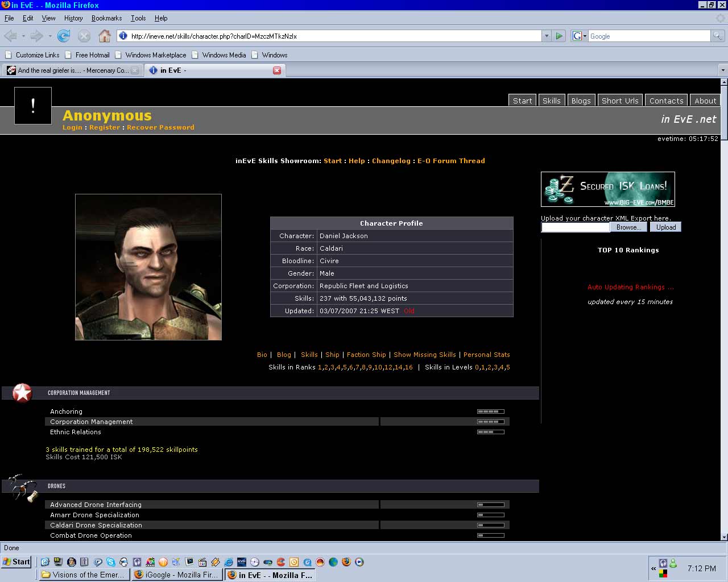This screenshot has width=728, height=582.
Task: Select the Skills tab in site navigation
Action: 551,101
